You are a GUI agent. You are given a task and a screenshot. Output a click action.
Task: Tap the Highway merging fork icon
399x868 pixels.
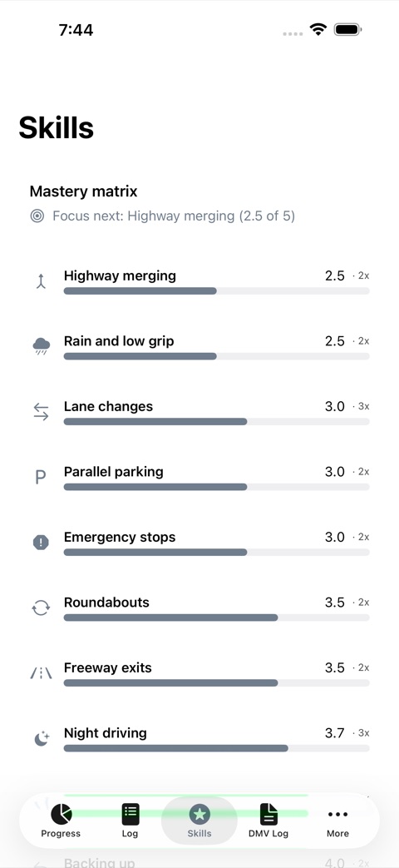tap(41, 282)
